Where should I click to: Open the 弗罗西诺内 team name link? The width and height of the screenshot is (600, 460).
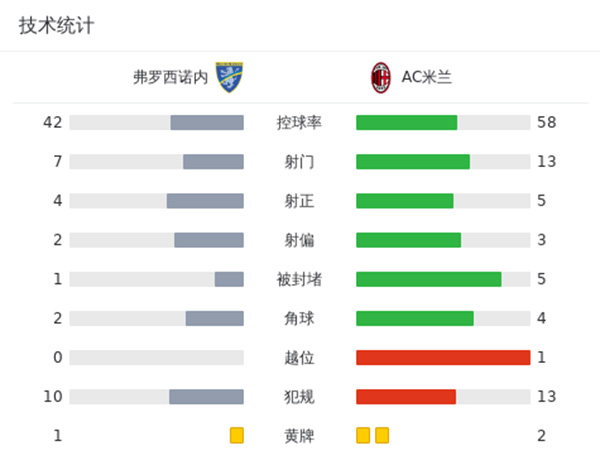tap(170, 77)
